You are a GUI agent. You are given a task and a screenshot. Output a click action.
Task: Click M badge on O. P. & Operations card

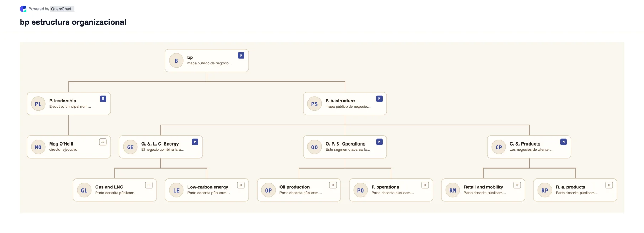pyautogui.click(x=379, y=142)
